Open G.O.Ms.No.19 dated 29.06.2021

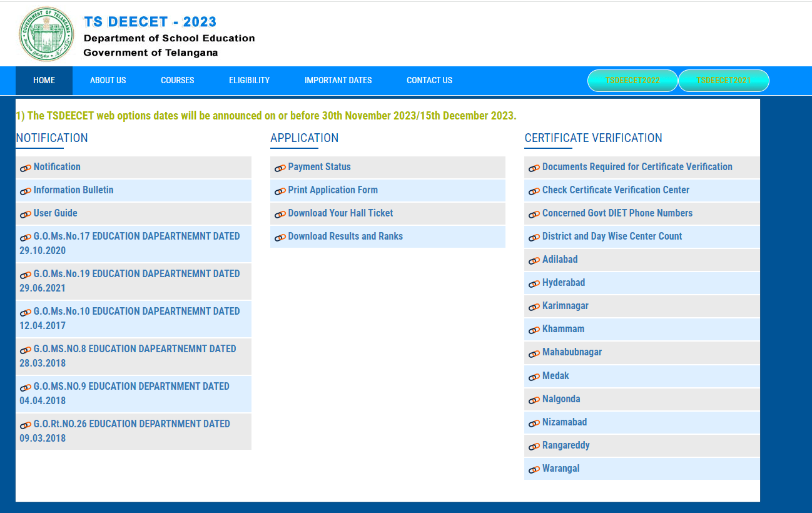(129, 281)
